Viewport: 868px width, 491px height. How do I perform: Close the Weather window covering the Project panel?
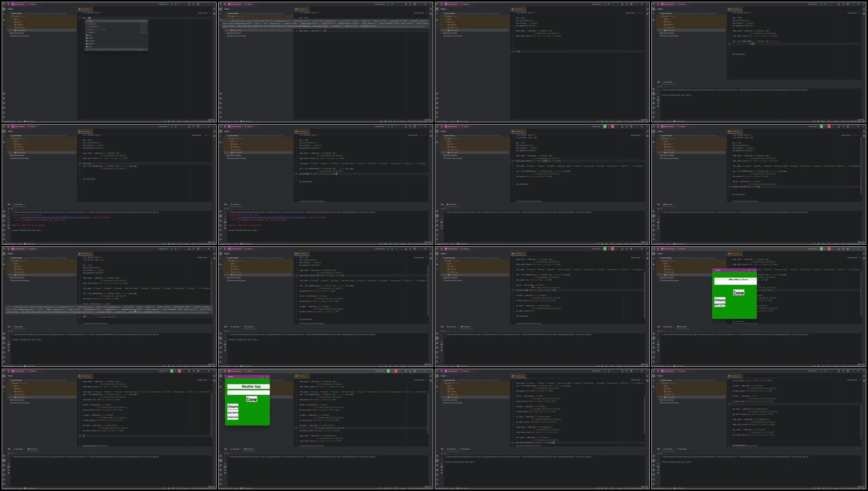267,377
